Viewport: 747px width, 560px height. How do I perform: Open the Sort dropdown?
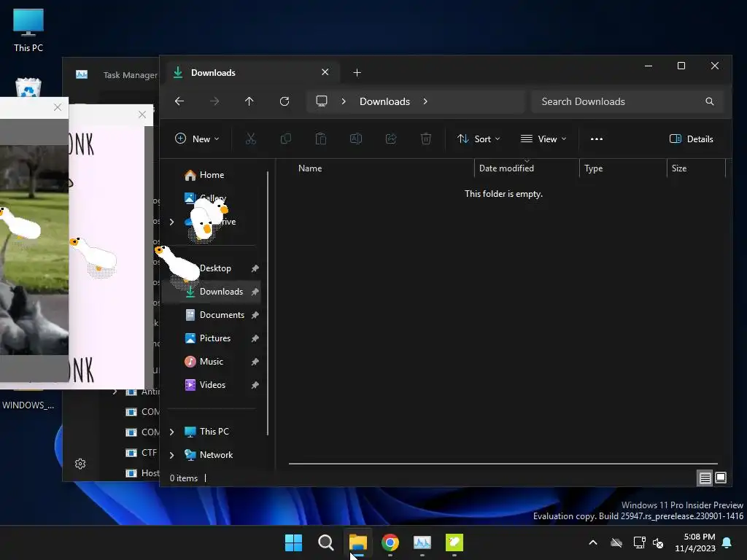coord(479,139)
